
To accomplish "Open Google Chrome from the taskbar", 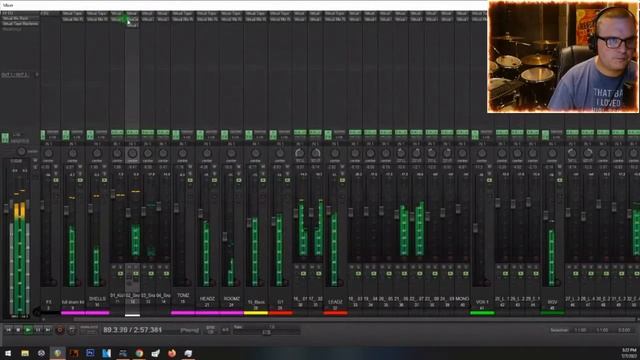I will coord(139,353).
